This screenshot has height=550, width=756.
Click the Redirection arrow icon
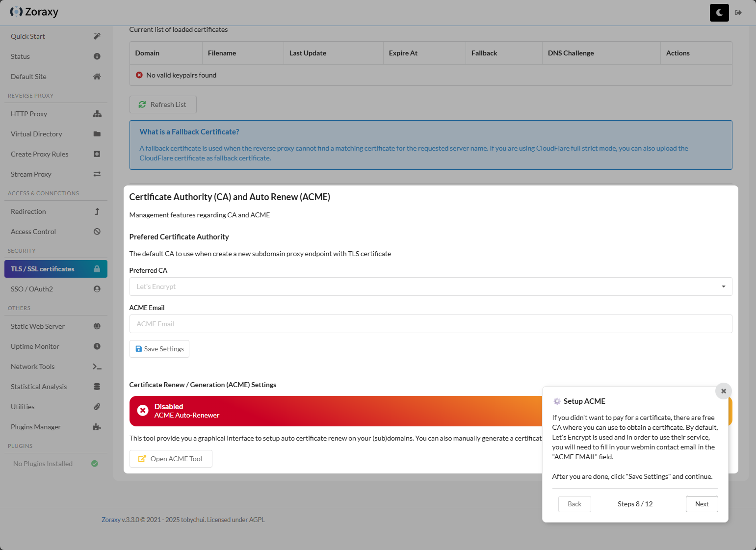click(97, 211)
